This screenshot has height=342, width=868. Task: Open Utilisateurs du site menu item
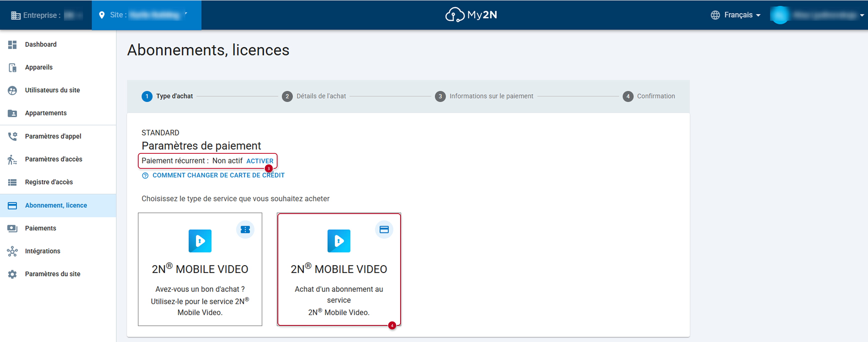click(58, 90)
